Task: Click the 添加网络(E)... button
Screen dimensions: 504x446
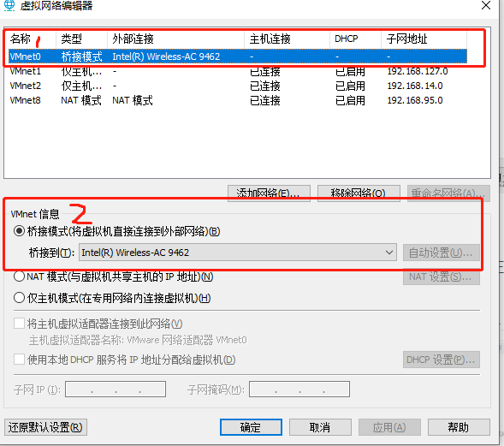Action: (269, 193)
